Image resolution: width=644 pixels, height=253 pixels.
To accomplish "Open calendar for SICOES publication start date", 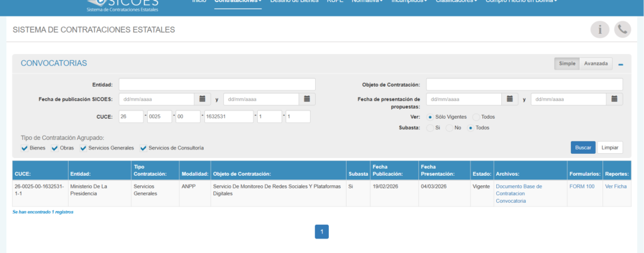I will pos(203,99).
